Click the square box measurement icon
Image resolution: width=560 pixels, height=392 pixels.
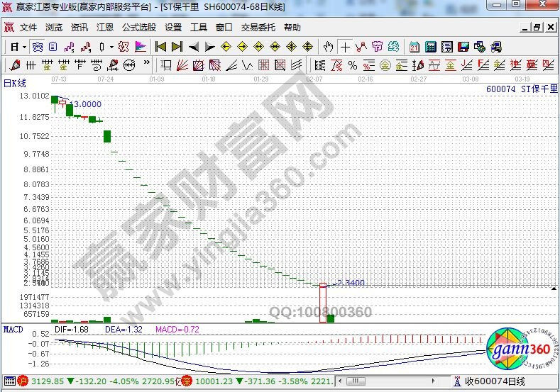click(x=165, y=65)
